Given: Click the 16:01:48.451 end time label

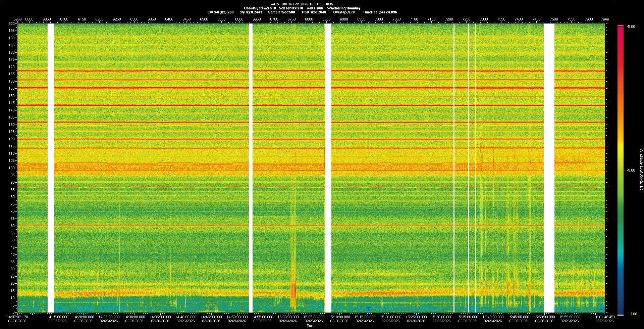Looking at the screenshot, I should (604, 317).
